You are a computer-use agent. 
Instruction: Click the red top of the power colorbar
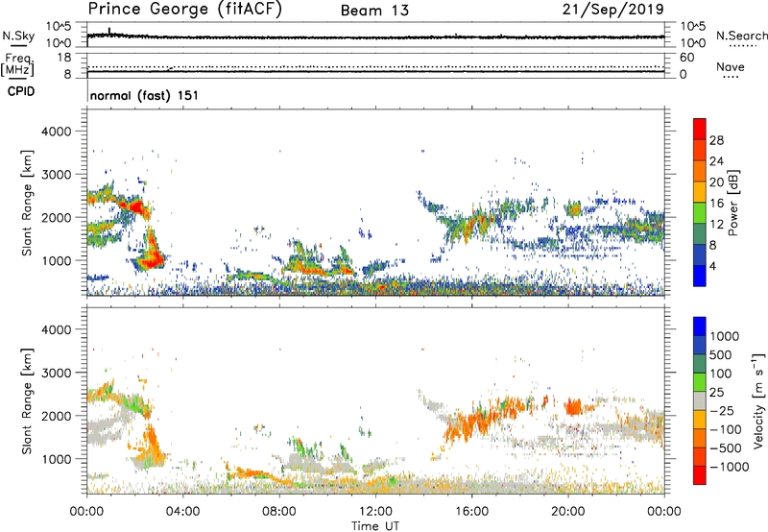click(700, 129)
